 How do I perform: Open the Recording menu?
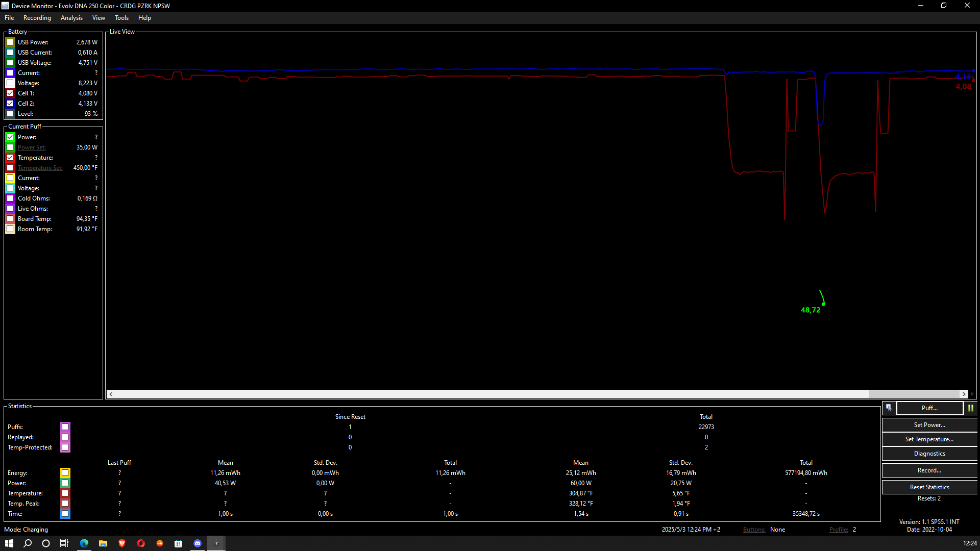tap(37, 18)
